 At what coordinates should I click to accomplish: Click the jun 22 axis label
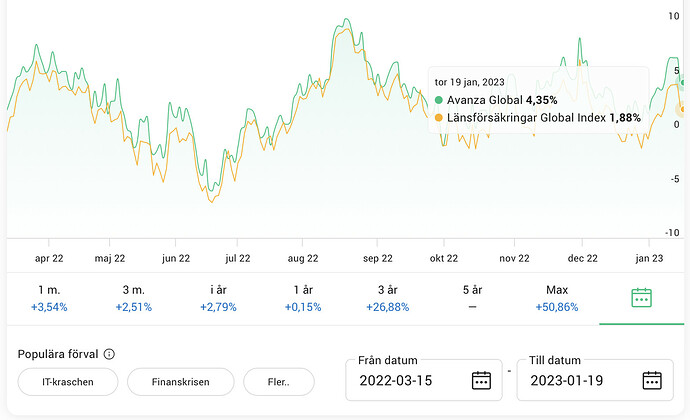176,258
